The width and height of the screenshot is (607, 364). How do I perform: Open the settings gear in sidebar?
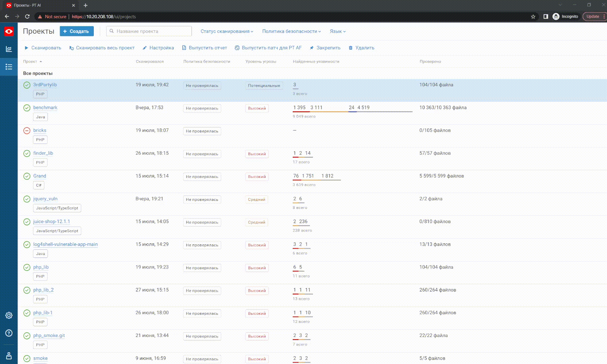tap(9, 315)
